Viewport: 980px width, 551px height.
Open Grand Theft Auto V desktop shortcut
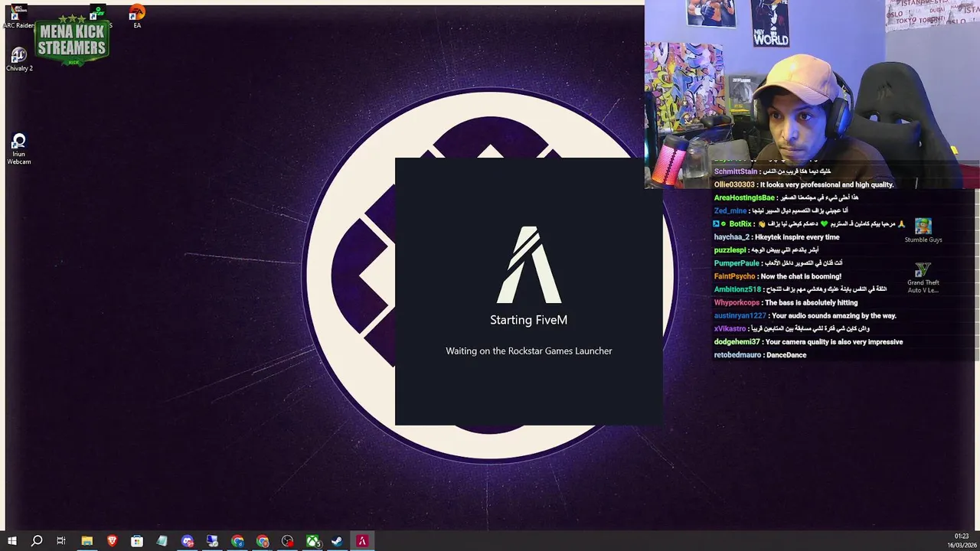[x=923, y=278]
